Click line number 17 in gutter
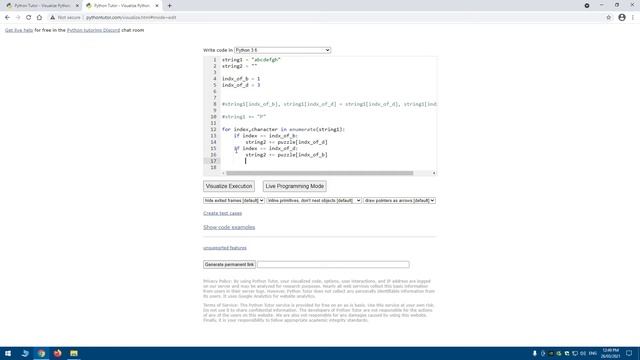 [213, 161]
